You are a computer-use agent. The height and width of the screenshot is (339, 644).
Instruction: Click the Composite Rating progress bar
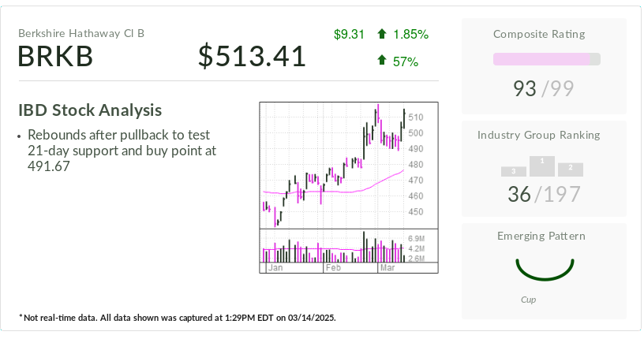pos(547,59)
